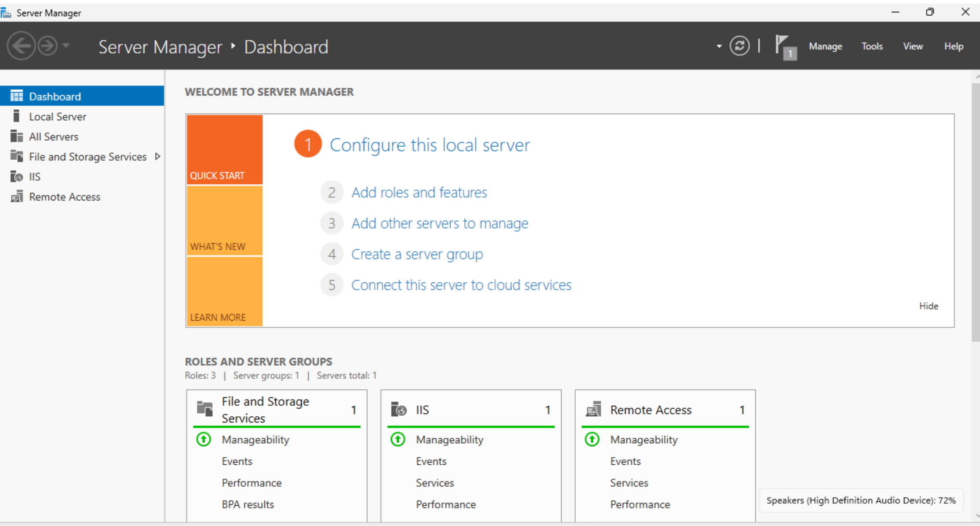Click the Local Server sidebar icon
Screen dimensions: 980x526
coord(17,116)
